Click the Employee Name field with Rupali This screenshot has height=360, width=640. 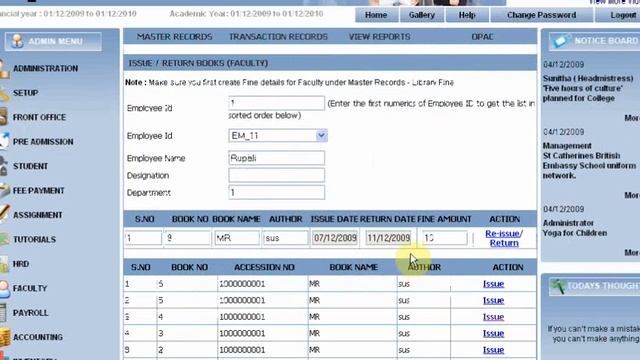[276, 158]
